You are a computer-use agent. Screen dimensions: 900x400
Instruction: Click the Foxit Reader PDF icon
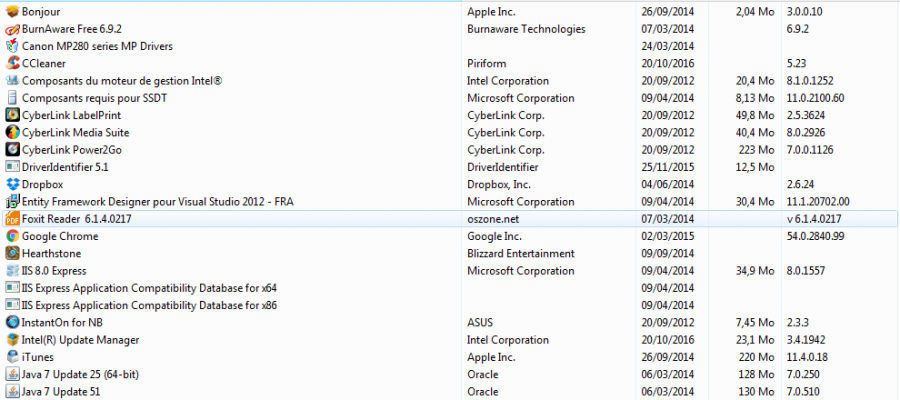[11, 219]
